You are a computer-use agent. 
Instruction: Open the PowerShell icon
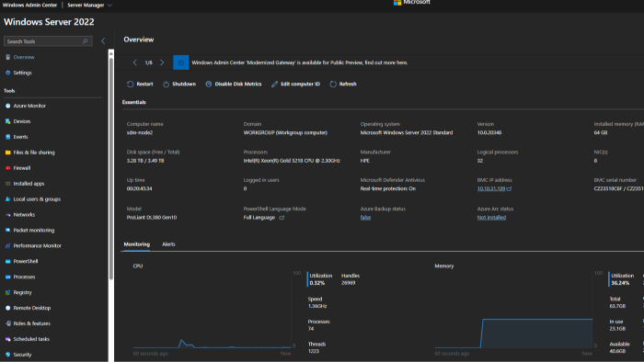[x=7, y=261]
